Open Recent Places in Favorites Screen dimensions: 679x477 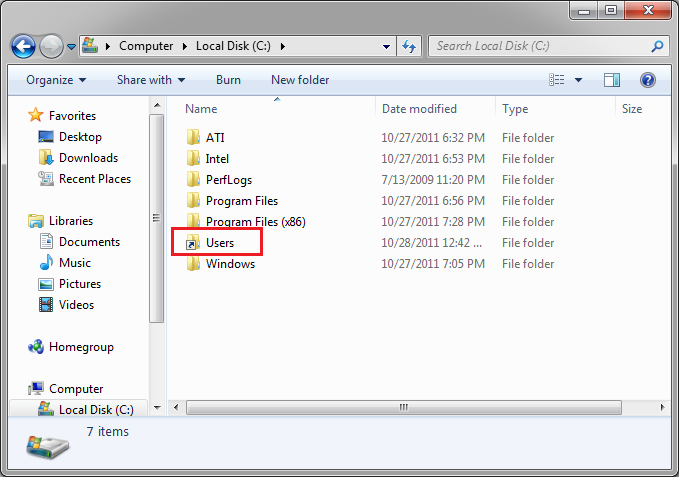click(x=95, y=179)
